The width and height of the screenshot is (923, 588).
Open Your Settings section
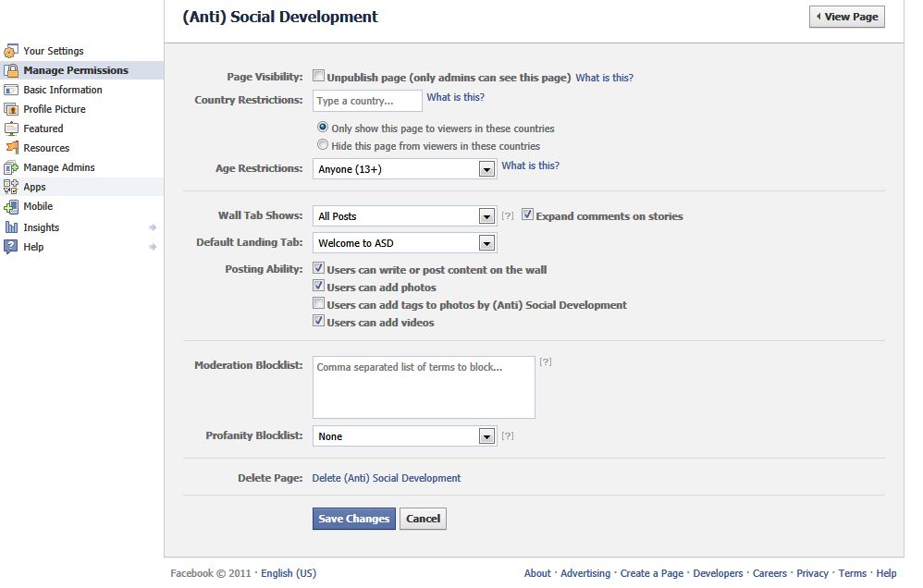pos(54,51)
